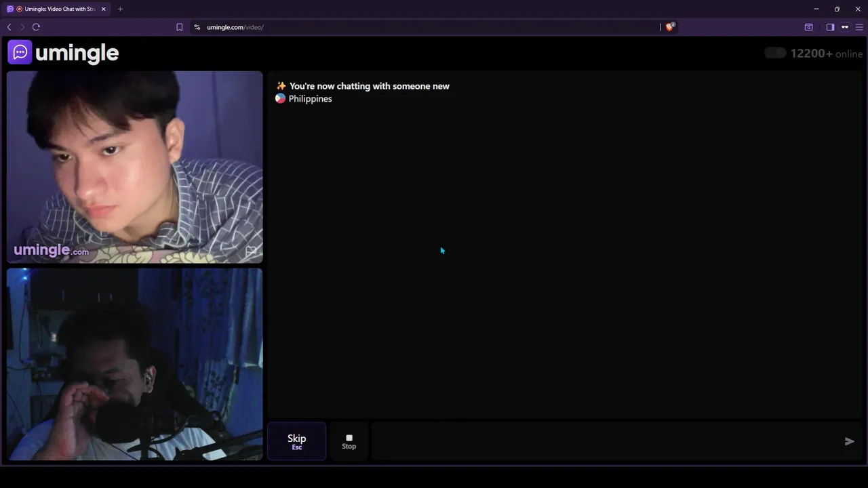868x488 pixels.
Task: Toggle the switch beside online count
Action: (x=775, y=53)
